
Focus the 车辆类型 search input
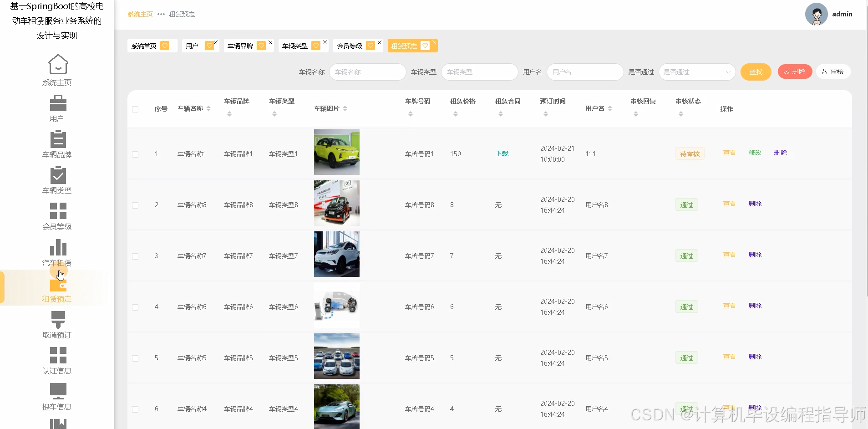479,72
